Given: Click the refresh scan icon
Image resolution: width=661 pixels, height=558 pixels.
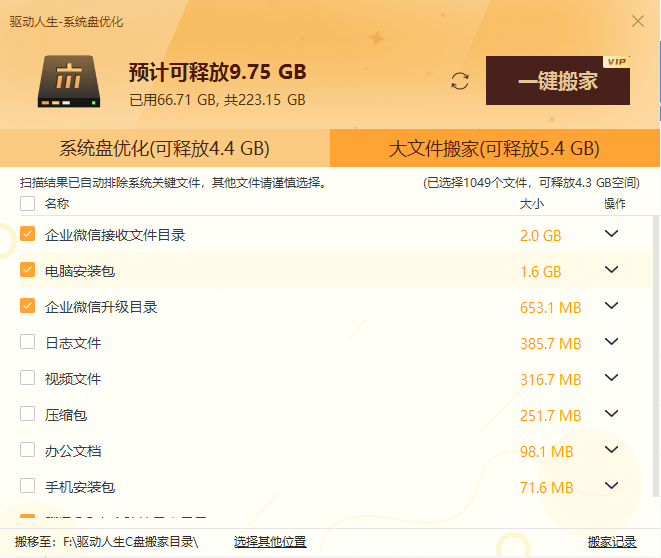Looking at the screenshot, I should (x=459, y=81).
